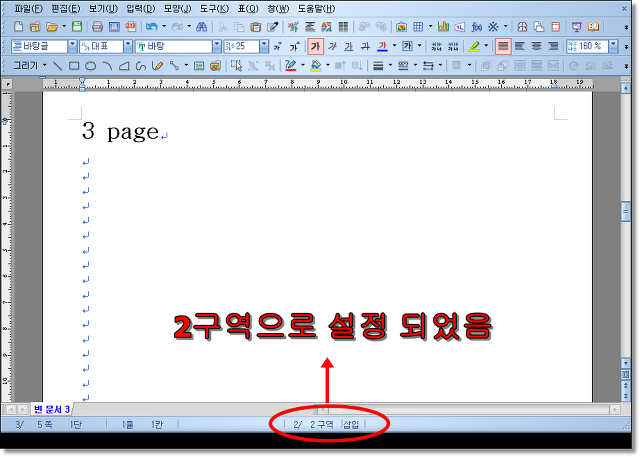
Task: Open the 편집(E) menu
Action: pos(66,9)
